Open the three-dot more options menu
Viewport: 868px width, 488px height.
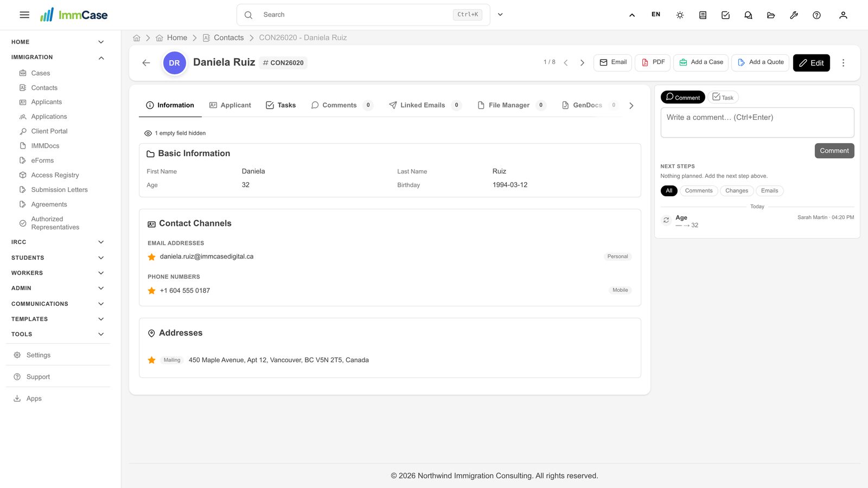pyautogui.click(x=843, y=63)
